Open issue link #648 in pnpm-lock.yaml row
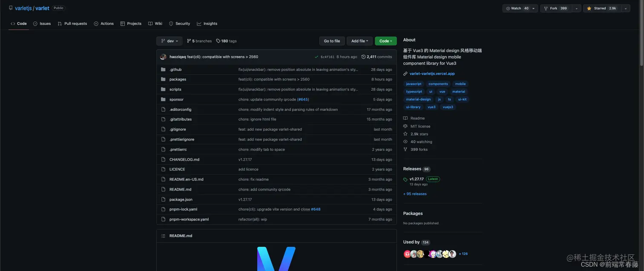The height and width of the screenshot is (271, 644). click(316, 209)
